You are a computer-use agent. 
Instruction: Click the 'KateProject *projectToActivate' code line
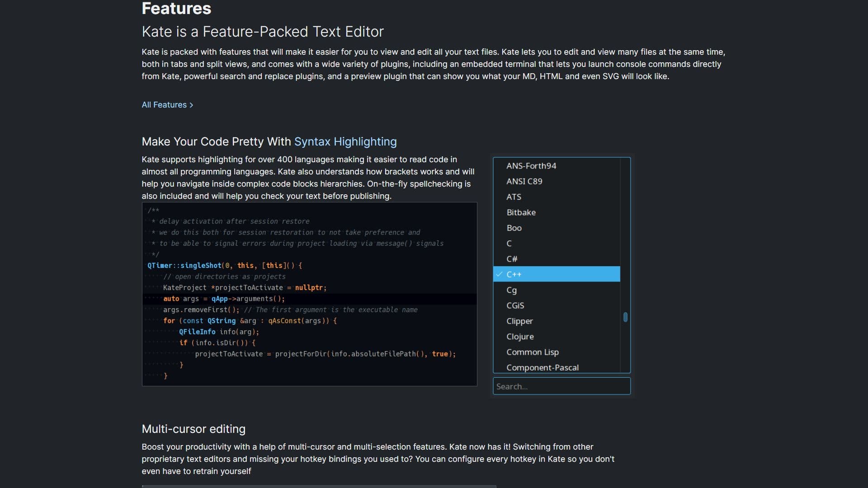pyautogui.click(x=245, y=288)
